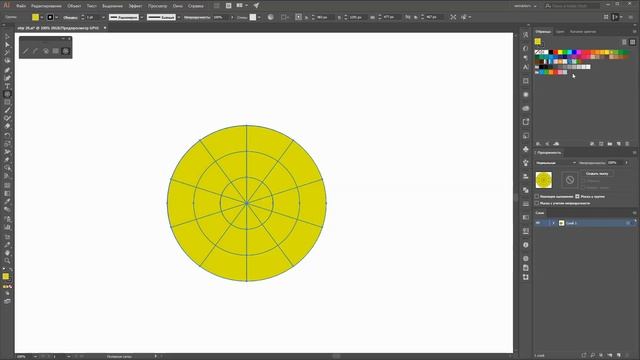
Task: Open the stroke color dropdown in control bar
Action: pyautogui.click(x=56, y=17)
